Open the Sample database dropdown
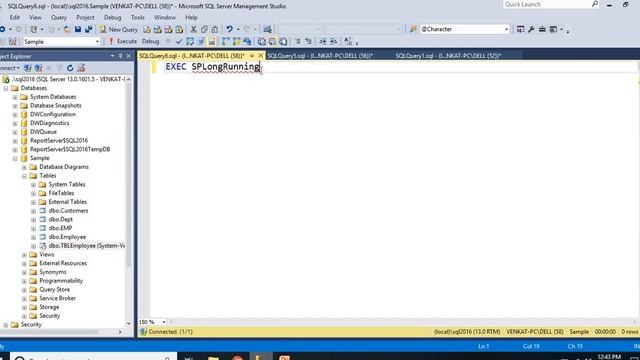Viewport: 640px width, 360px height. [x=97, y=42]
